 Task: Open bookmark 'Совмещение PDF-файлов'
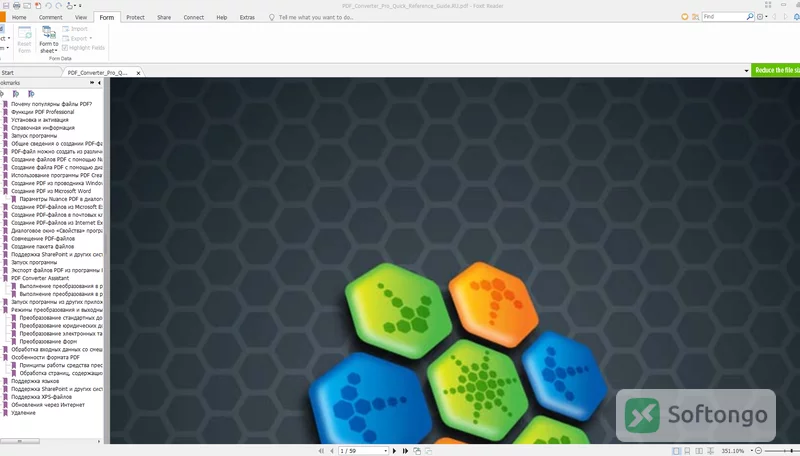coord(43,239)
